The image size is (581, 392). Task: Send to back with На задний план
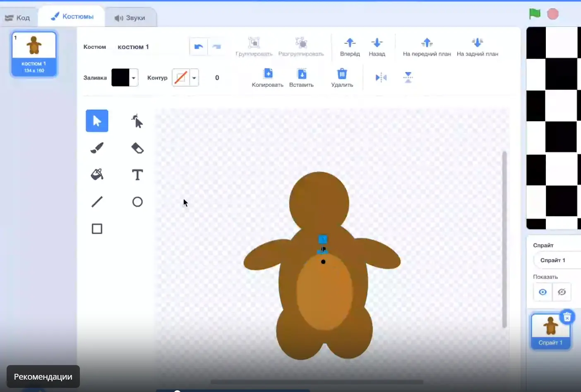(x=477, y=47)
